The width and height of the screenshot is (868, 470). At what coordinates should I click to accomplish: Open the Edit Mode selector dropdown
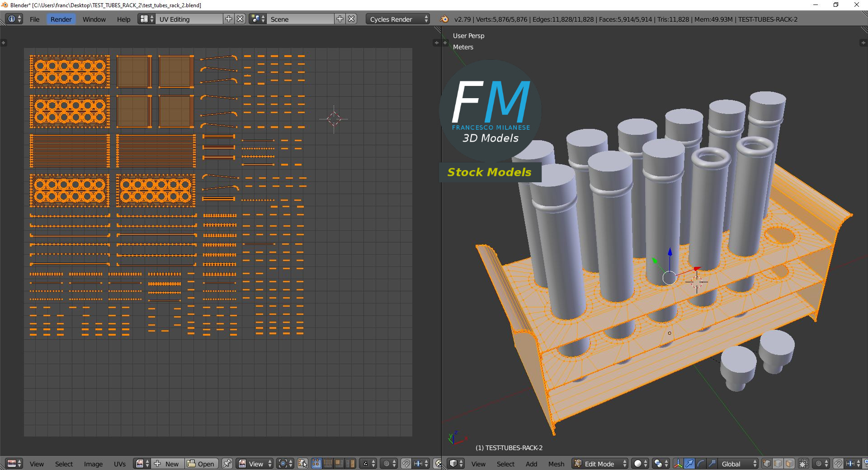pos(601,464)
